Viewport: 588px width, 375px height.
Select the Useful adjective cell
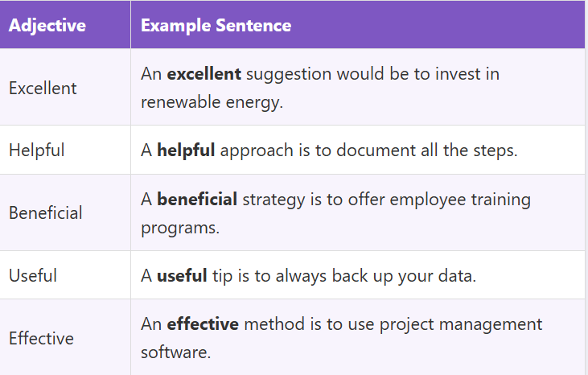[34, 275]
